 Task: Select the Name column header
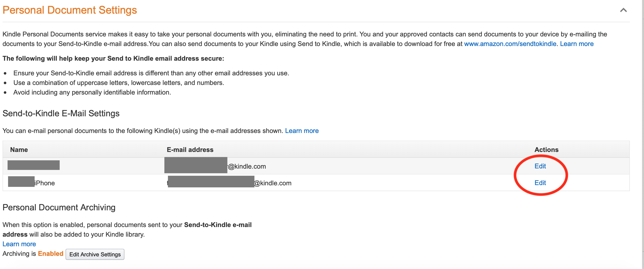click(x=19, y=149)
